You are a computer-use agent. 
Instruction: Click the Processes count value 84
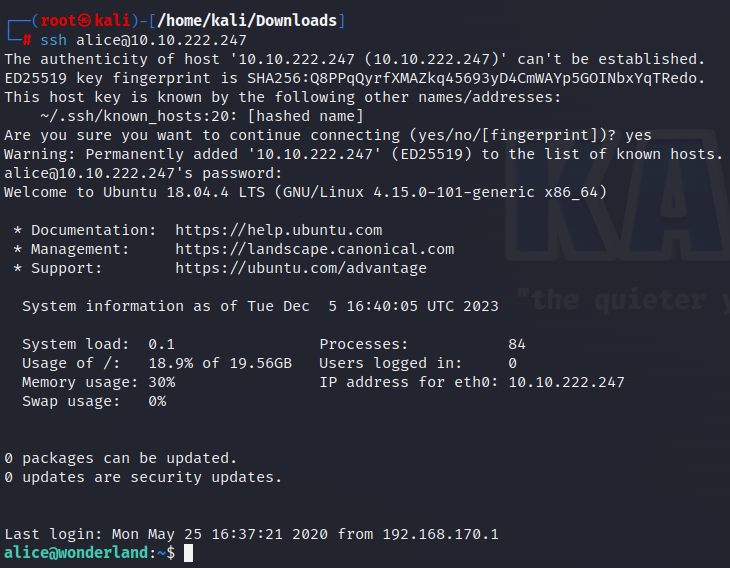pos(517,344)
